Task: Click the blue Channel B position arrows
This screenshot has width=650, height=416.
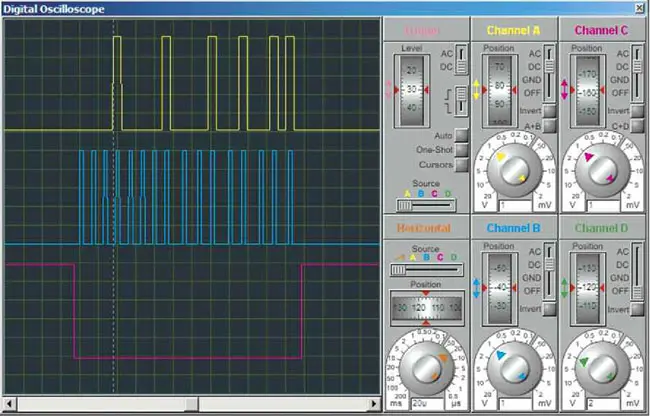Action: pos(476,287)
